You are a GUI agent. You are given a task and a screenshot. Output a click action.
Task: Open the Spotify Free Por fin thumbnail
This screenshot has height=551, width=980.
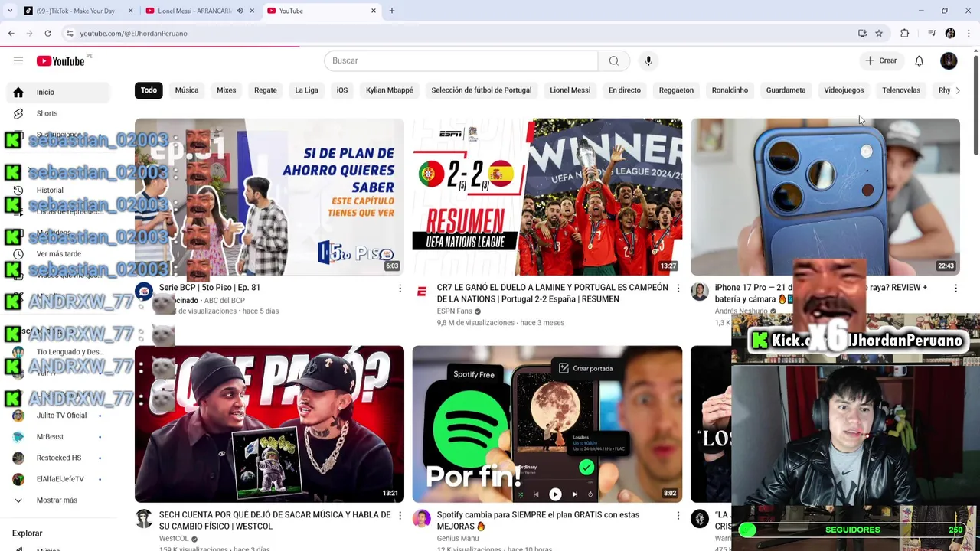click(547, 424)
